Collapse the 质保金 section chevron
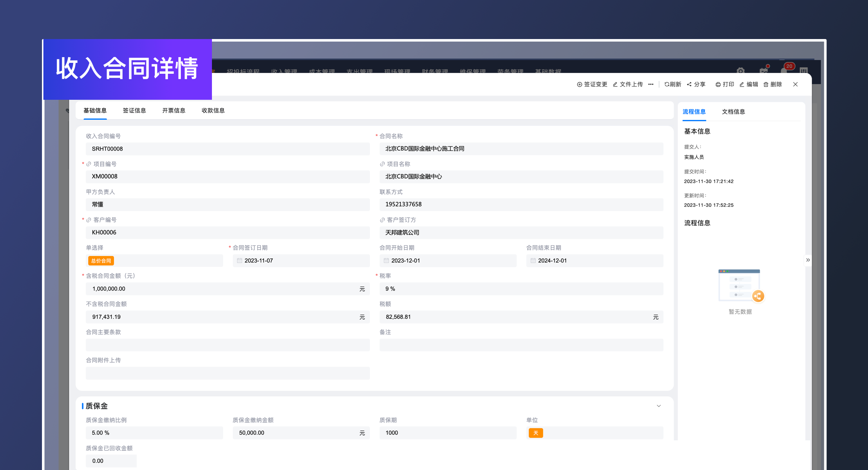The height and width of the screenshot is (470, 868). [659, 406]
